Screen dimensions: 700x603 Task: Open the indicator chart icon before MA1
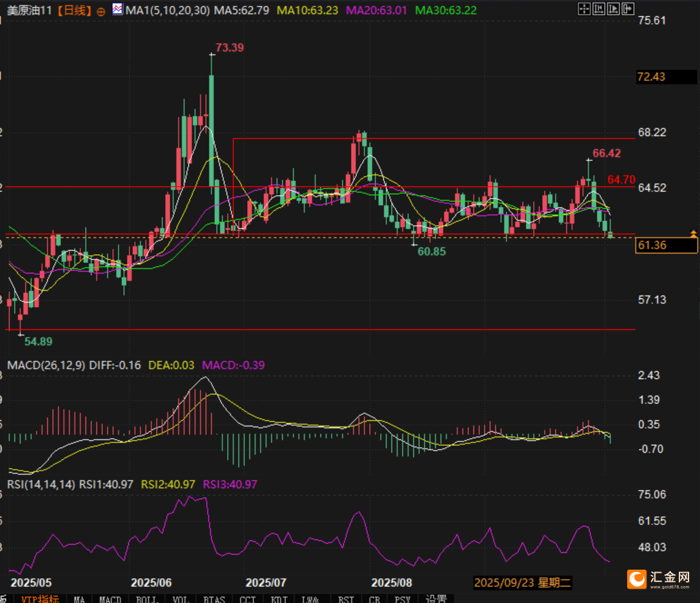point(117,10)
